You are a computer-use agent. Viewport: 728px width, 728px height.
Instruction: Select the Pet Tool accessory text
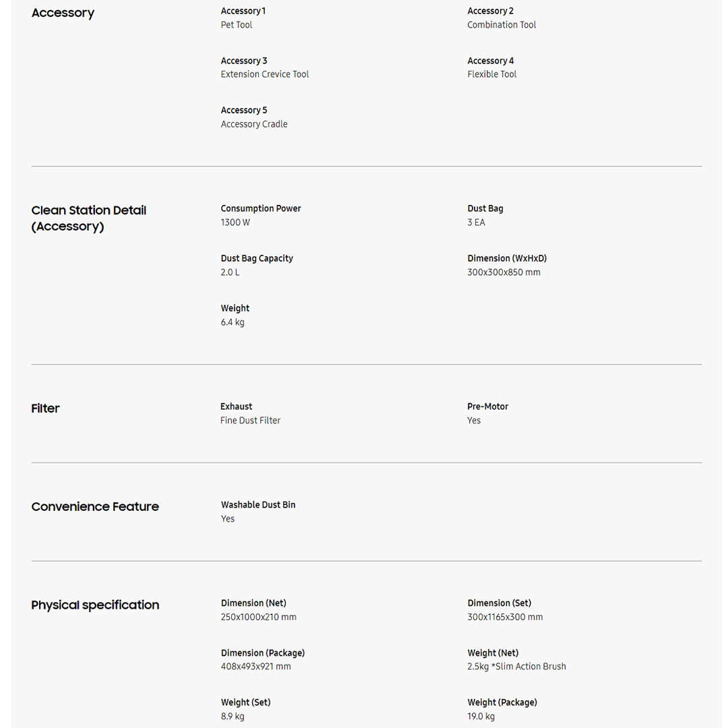pos(237,25)
